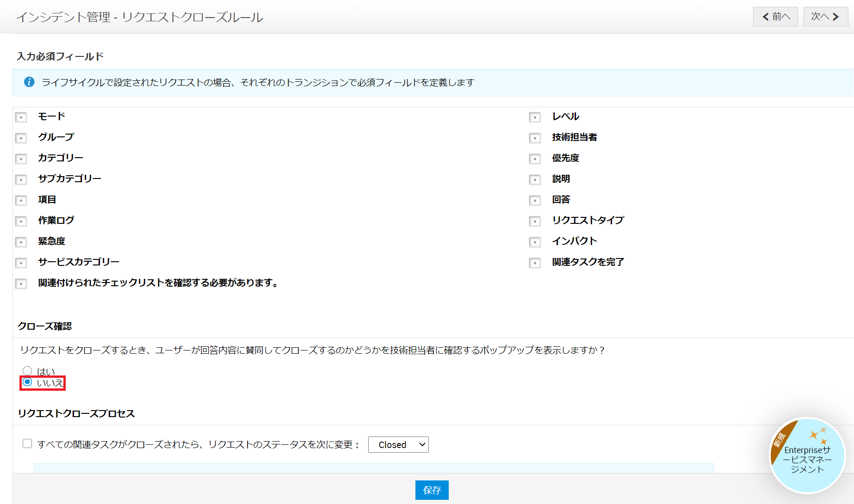This screenshot has width=854, height=504.
Task: Enable status change when related tasks close
Action: 27,444
